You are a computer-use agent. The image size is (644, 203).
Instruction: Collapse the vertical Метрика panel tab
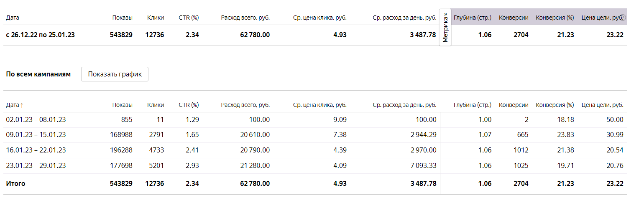point(445,28)
